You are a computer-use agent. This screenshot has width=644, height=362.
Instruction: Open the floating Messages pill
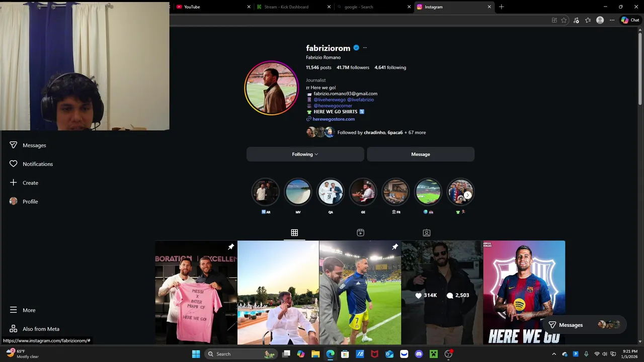coord(584,325)
